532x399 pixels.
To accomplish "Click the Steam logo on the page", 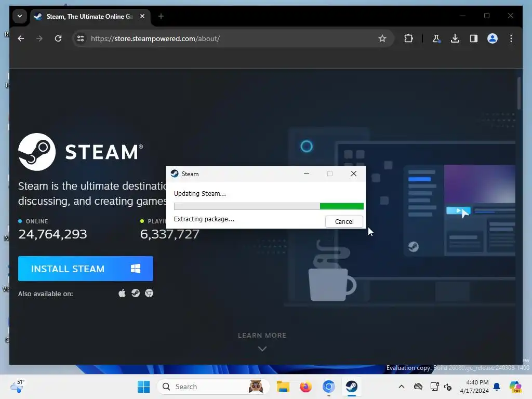I will click(x=81, y=152).
